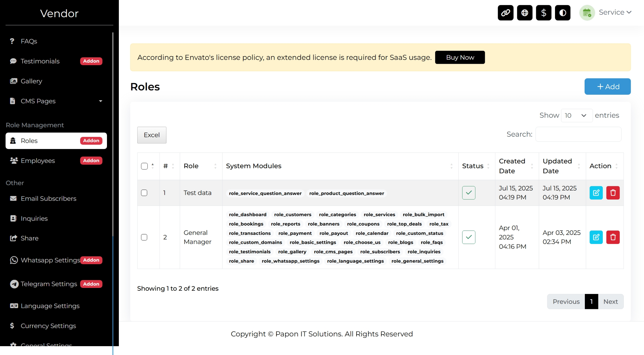644x355 pixels.
Task: Click the Add role button
Action: (x=607, y=86)
